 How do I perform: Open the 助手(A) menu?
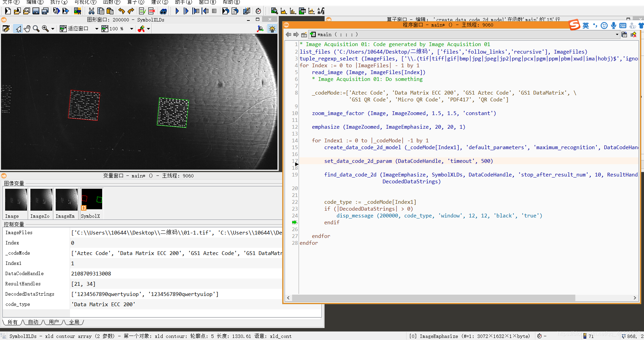tap(183, 2)
